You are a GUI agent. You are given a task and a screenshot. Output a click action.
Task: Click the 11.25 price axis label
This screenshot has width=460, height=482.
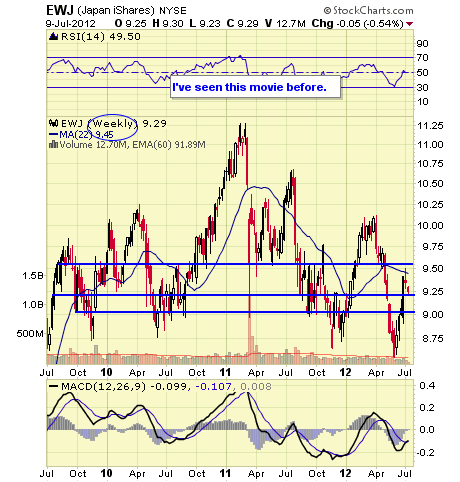(430, 126)
